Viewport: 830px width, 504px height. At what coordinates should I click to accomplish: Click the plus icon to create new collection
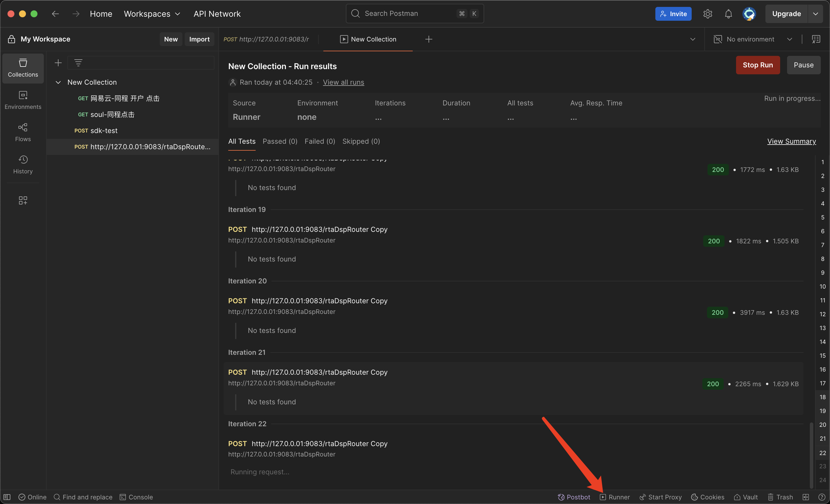58,63
